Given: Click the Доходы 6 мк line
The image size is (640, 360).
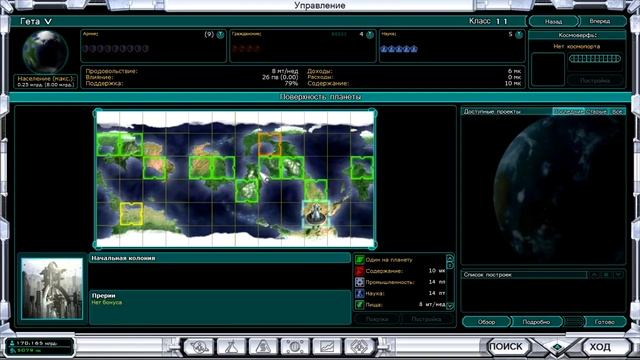Looking at the screenshot, I should point(414,71).
